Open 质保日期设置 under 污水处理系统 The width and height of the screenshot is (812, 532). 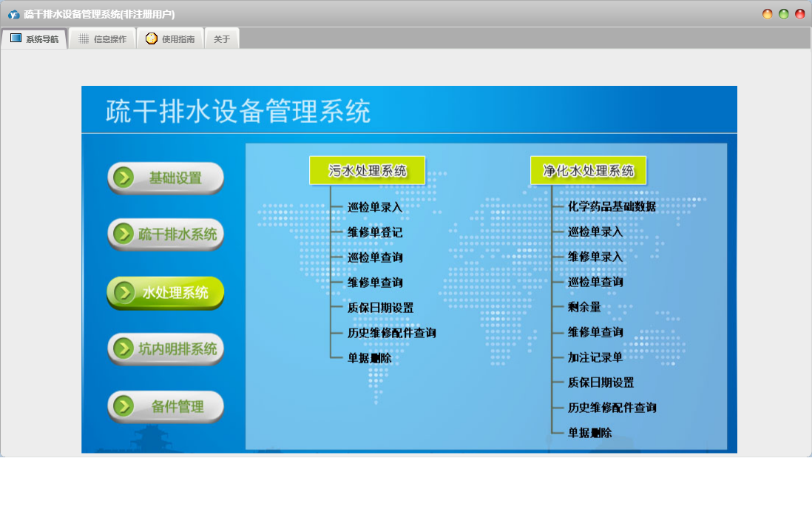381,308
